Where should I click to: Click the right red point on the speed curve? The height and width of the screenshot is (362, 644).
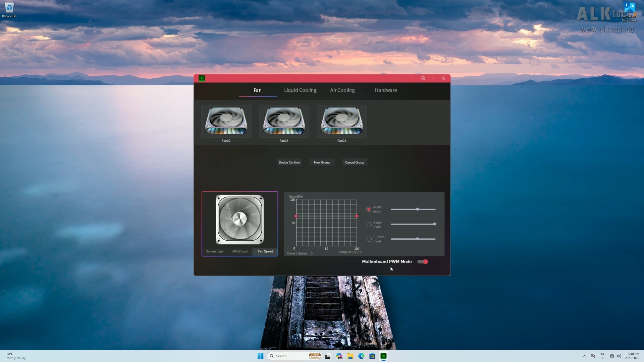[357, 216]
